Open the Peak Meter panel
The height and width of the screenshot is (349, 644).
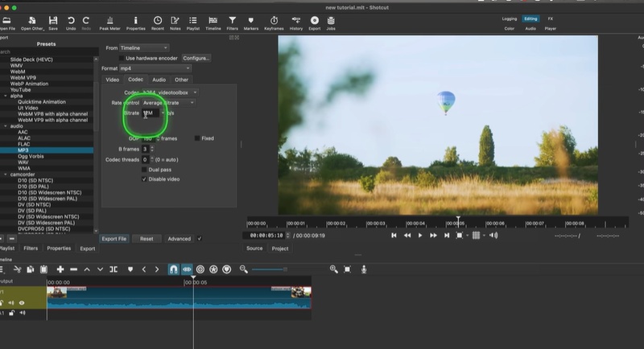(x=109, y=23)
